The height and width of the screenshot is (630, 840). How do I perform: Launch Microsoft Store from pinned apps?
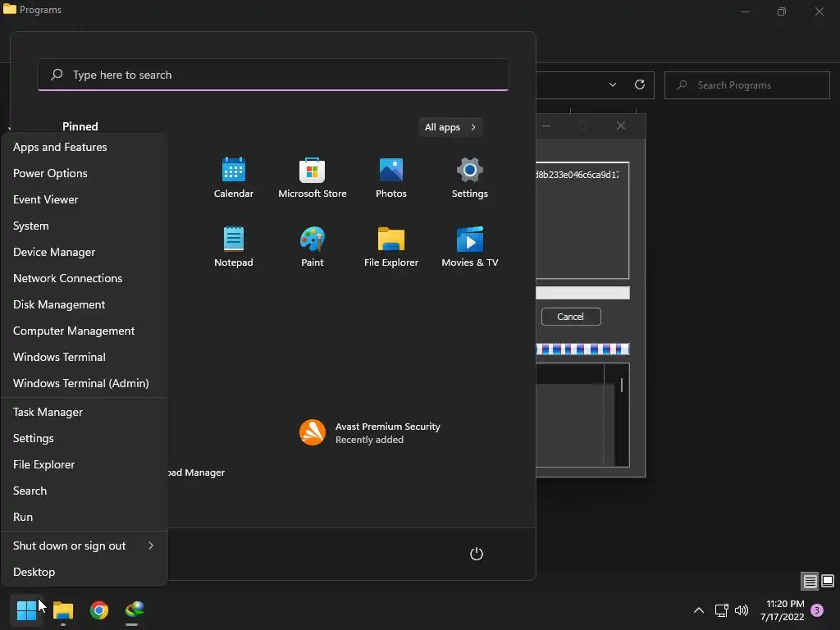tap(313, 177)
